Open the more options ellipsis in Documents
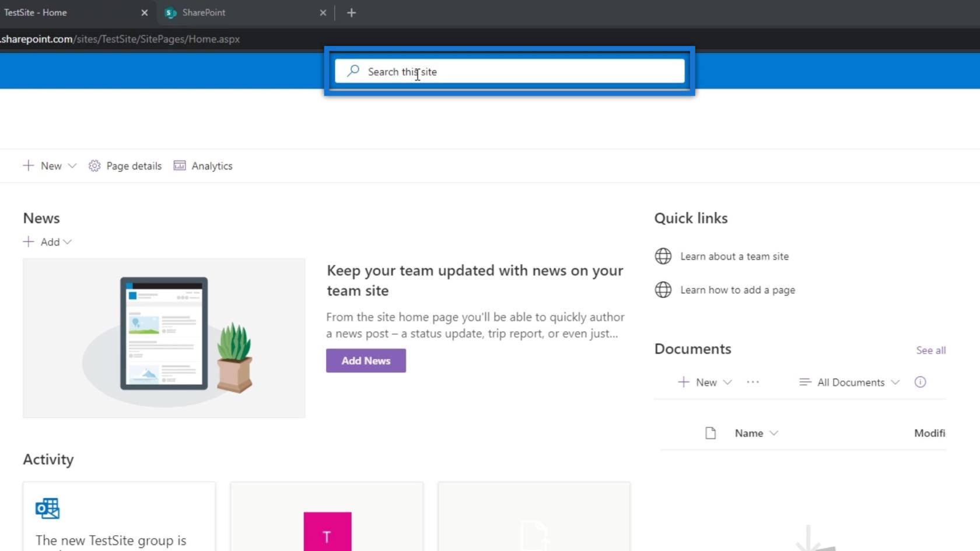Screen dimensions: 980x551 [753, 382]
